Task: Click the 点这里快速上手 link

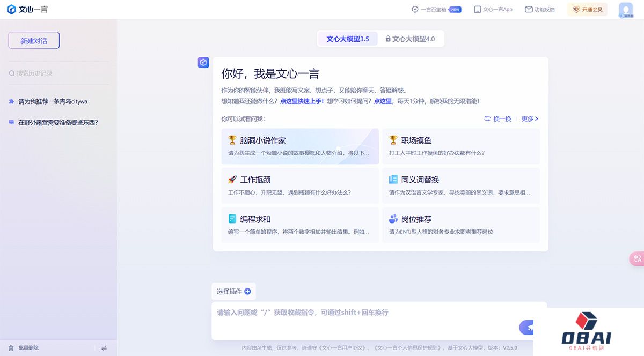Action: (302, 101)
